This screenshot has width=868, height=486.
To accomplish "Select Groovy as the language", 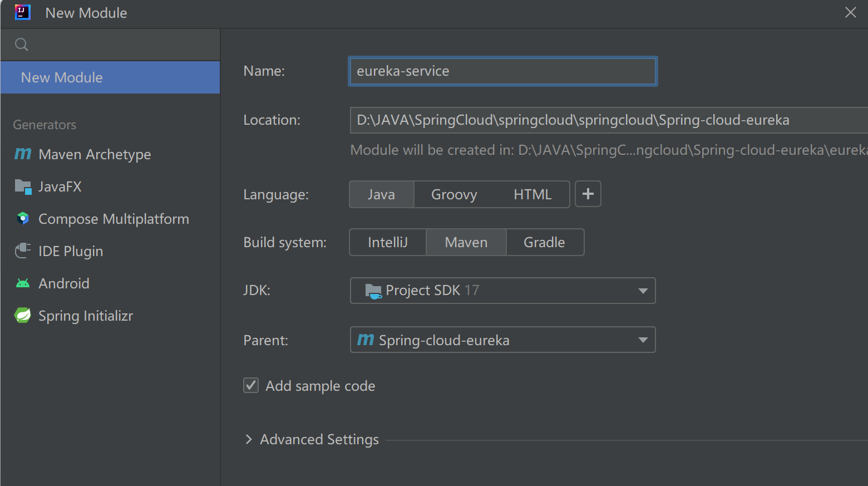I will pos(454,194).
